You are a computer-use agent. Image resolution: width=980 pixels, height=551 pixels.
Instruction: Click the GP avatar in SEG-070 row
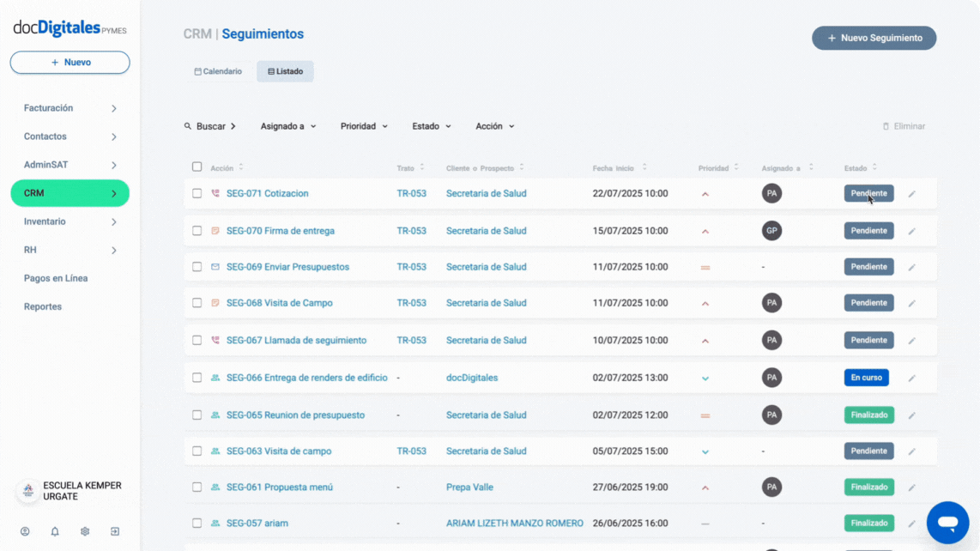[x=771, y=231]
